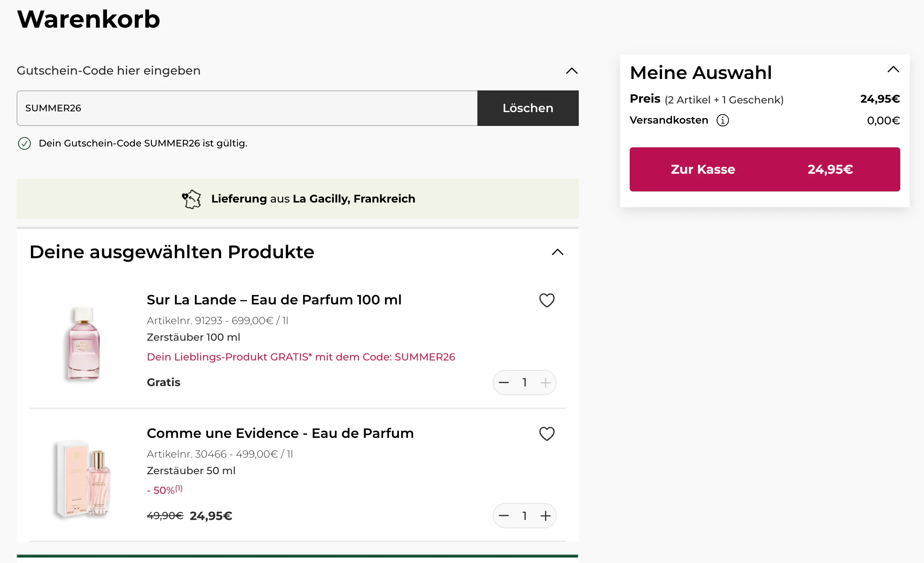Proceed with Zur Kasse button
Screen dimensions: 924x563
click(x=765, y=169)
